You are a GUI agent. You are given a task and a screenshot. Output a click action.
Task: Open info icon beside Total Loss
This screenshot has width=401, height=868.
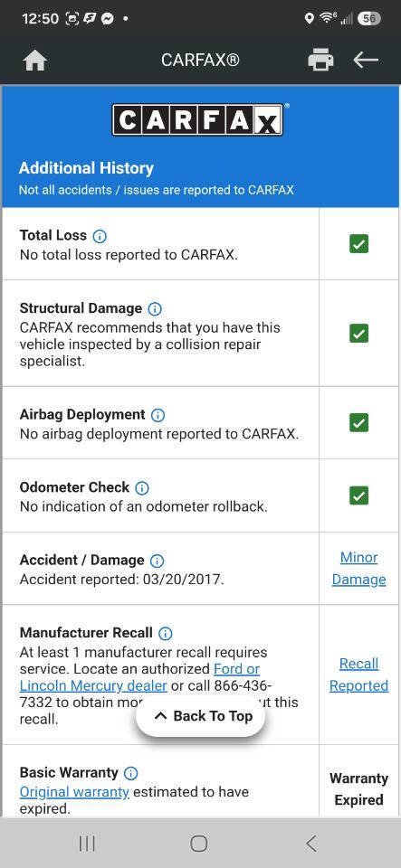[100, 236]
